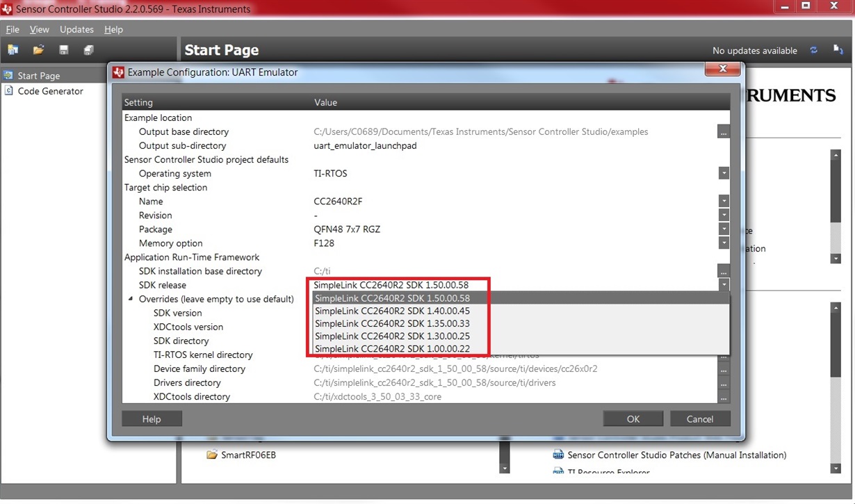Click the Code Generator sidebar file icon
Screen dimensions: 855x504
8,90
